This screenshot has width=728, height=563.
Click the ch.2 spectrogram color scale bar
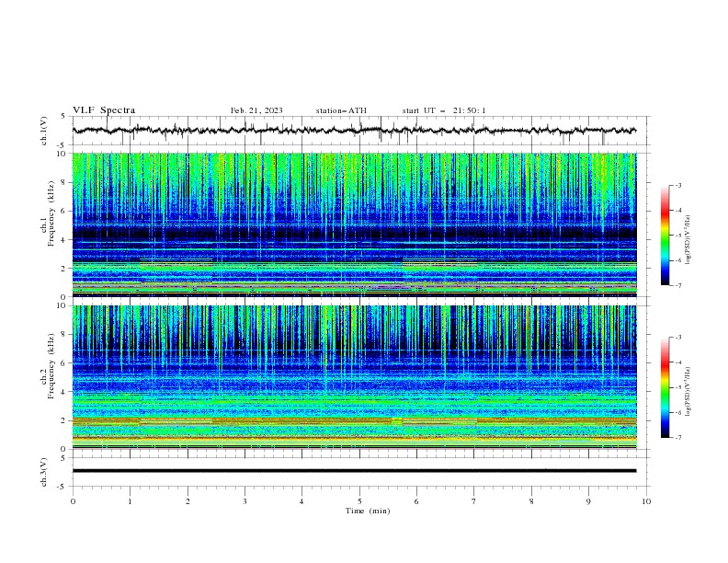665,387
